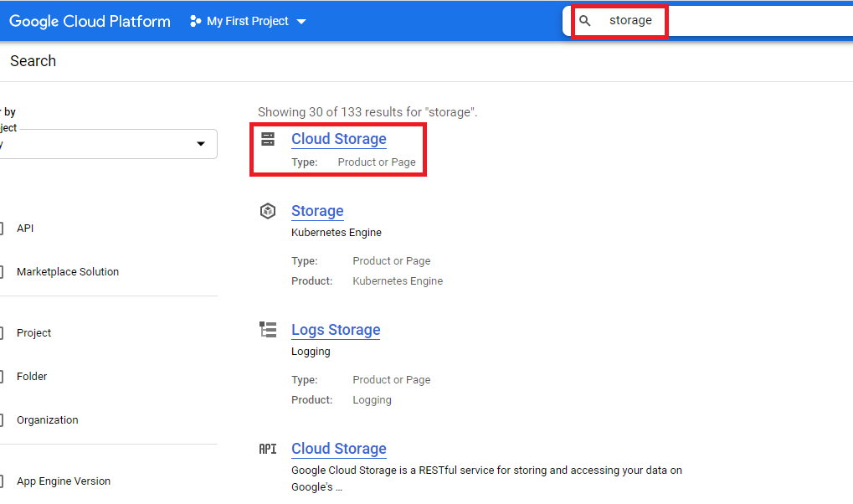The width and height of the screenshot is (853, 504).
Task: Click the magnifier icon in the search bar
Action: (585, 21)
